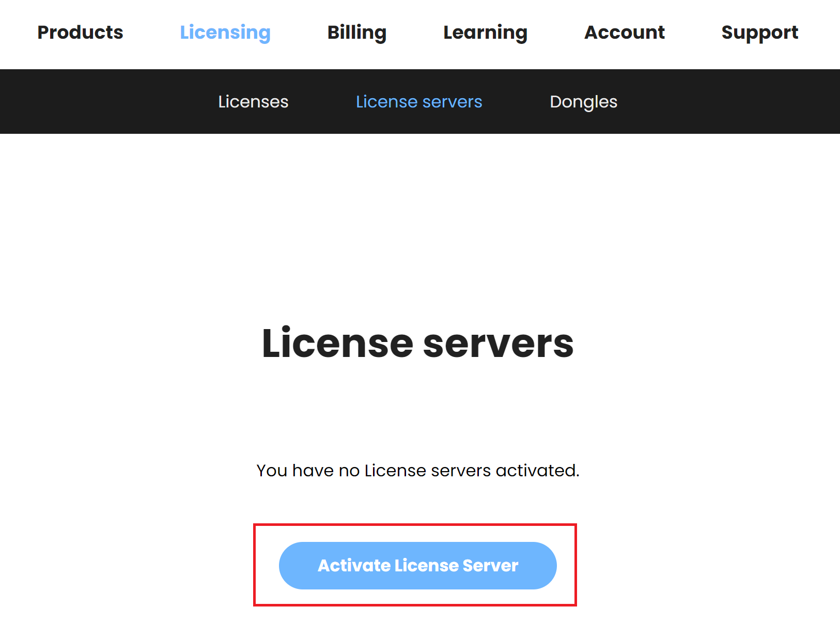The height and width of the screenshot is (638, 840).
Task: Click the Activate License Server button
Action: [417, 565]
